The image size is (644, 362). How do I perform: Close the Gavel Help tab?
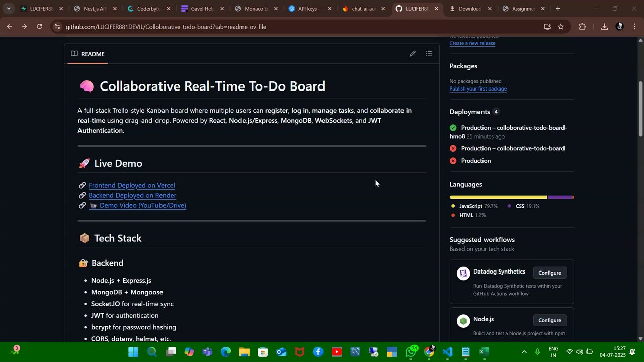[222, 9]
